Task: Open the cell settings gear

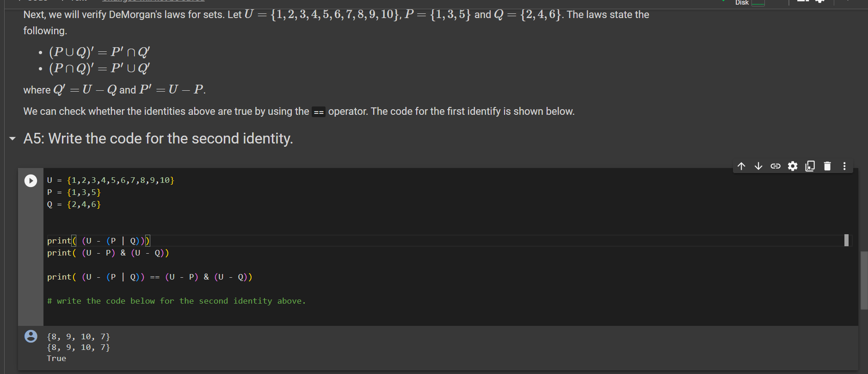Action: pos(793,166)
